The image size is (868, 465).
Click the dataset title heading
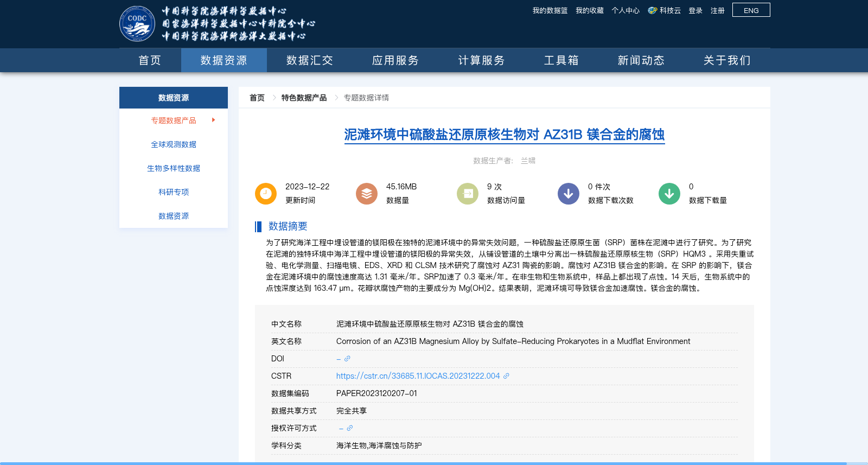click(x=505, y=135)
